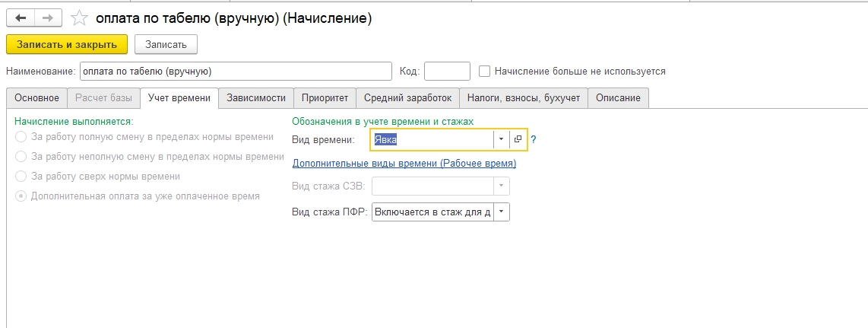Screen dimensions: 868x328
Task: Expand the Вид стажа ПФР dropdown
Action: coord(501,212)
